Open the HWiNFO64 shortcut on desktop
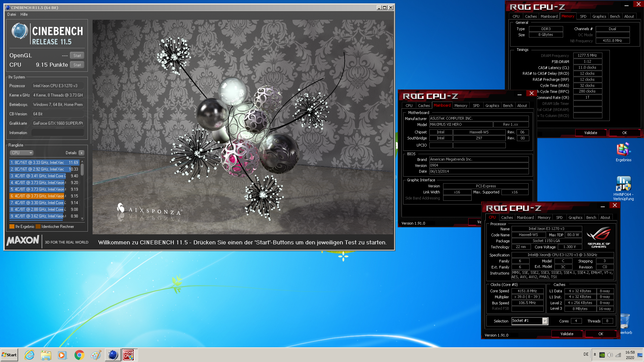The image size is (644, 362). click(624, 188)
